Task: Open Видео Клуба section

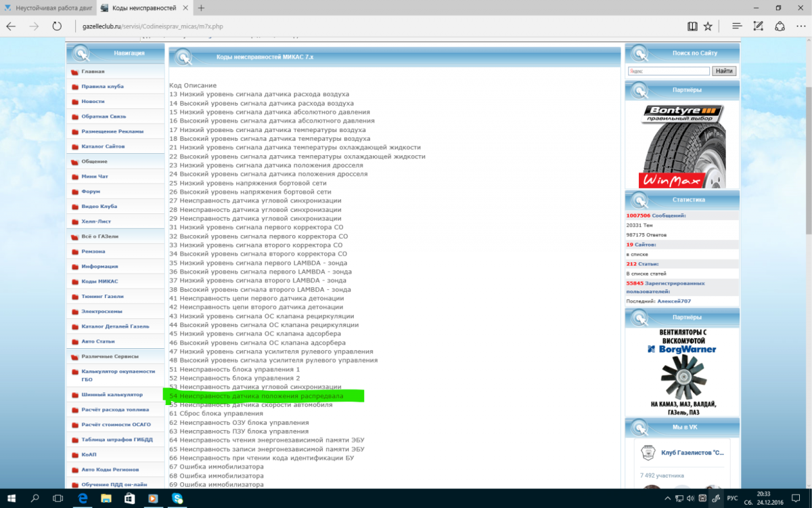Action: coord(99,206)
